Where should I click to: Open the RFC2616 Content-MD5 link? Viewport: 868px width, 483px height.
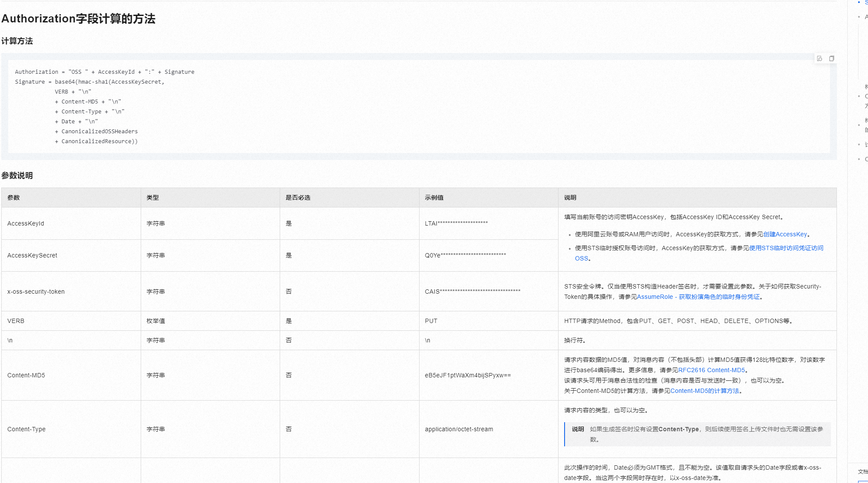(711, 370)
